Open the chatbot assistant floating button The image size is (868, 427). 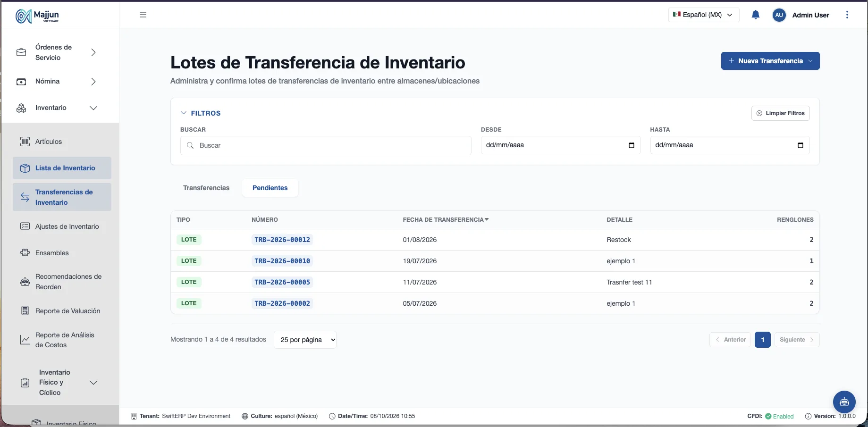[844, 402]
